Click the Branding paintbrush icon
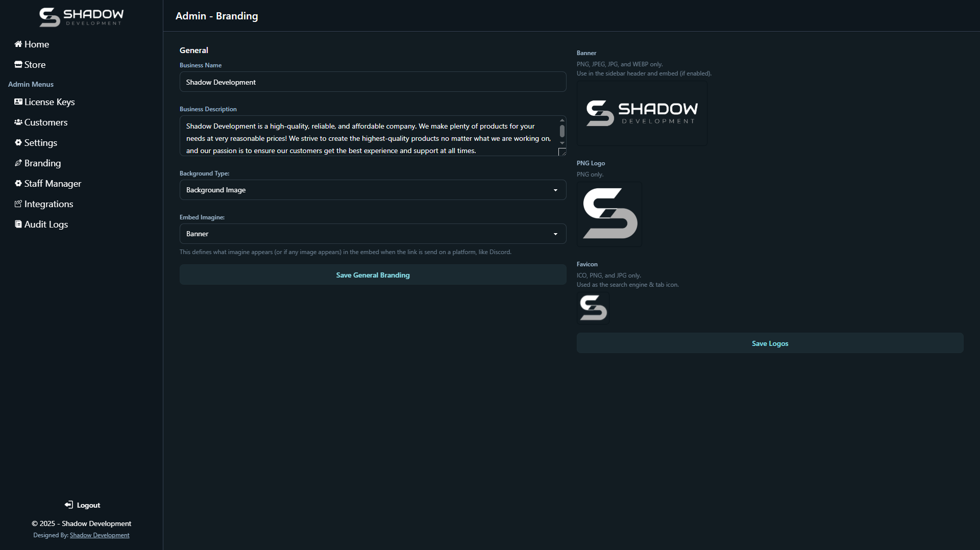The height and width of the screenshot is (550, 980). (x=18, y=163)
